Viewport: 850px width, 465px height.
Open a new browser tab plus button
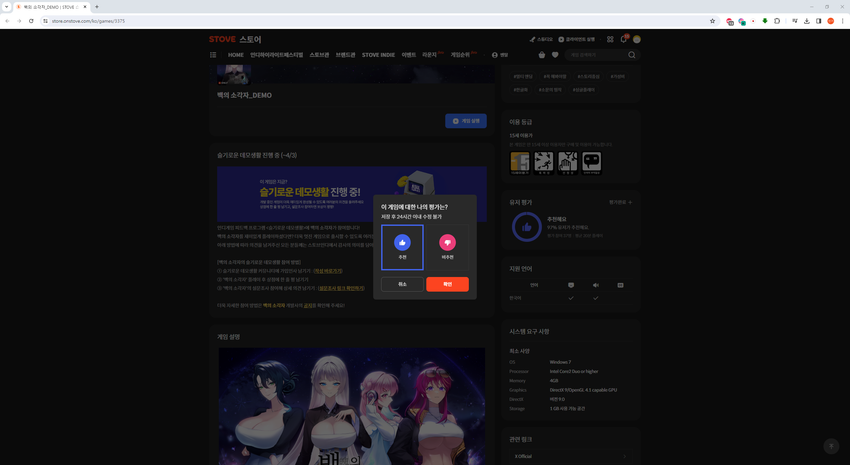96,7
